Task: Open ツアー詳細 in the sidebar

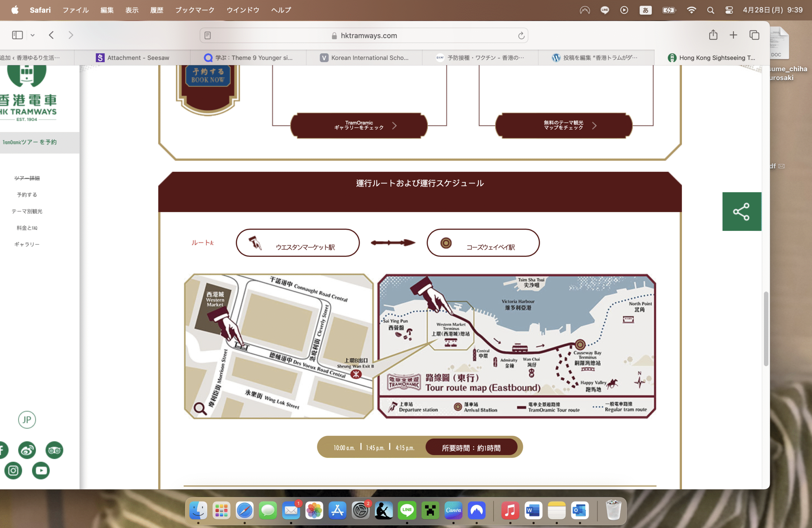Action: 27,178
